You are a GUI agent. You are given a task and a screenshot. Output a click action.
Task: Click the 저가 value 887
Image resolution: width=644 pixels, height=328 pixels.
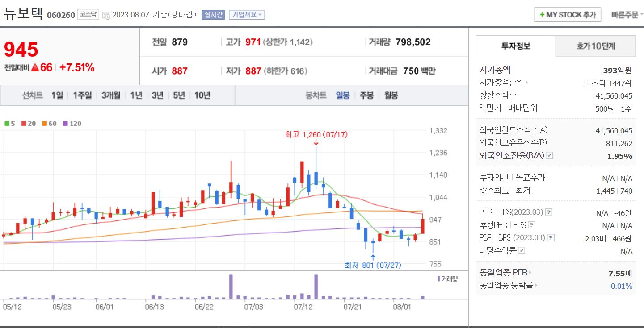253,71
